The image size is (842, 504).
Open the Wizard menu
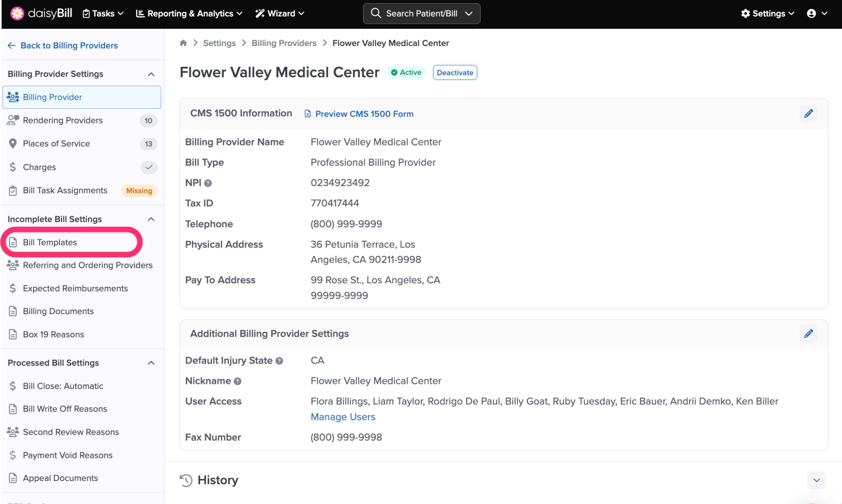(x=280, y=14)
